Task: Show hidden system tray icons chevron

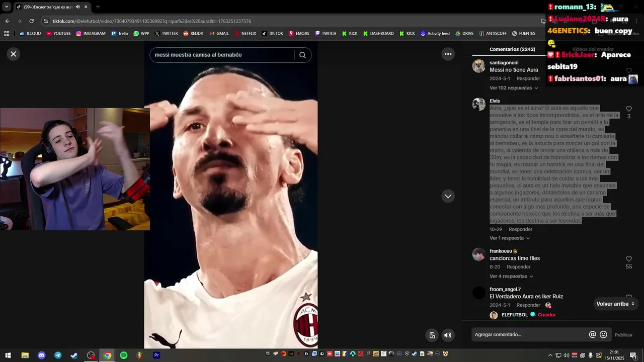Action: (550, 355)
